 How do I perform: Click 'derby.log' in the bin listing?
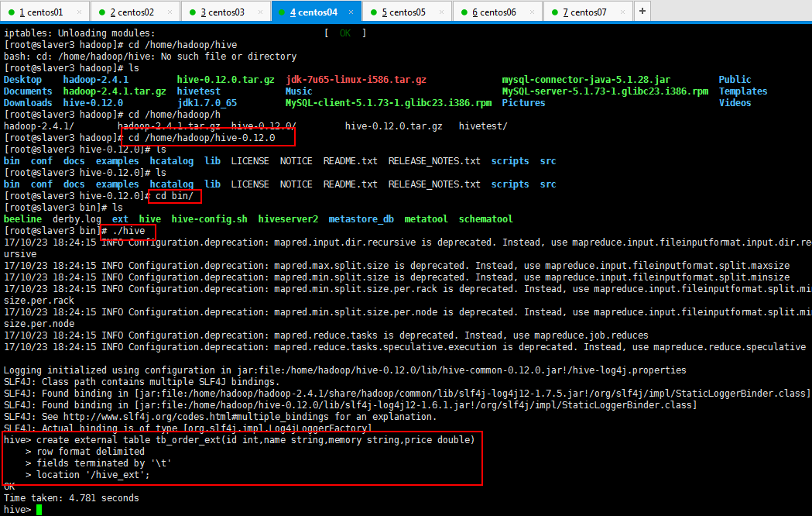77,219
